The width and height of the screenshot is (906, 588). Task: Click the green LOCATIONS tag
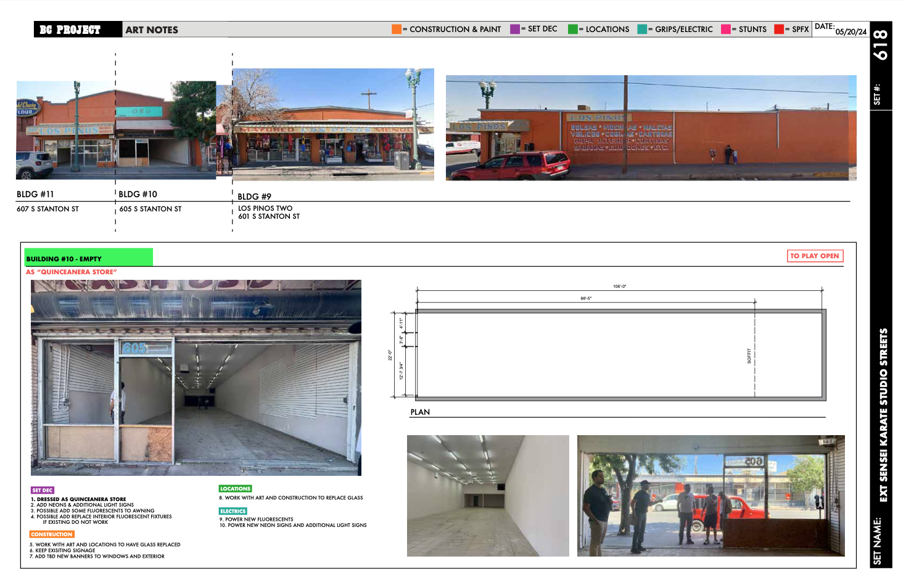coord(236,488)
